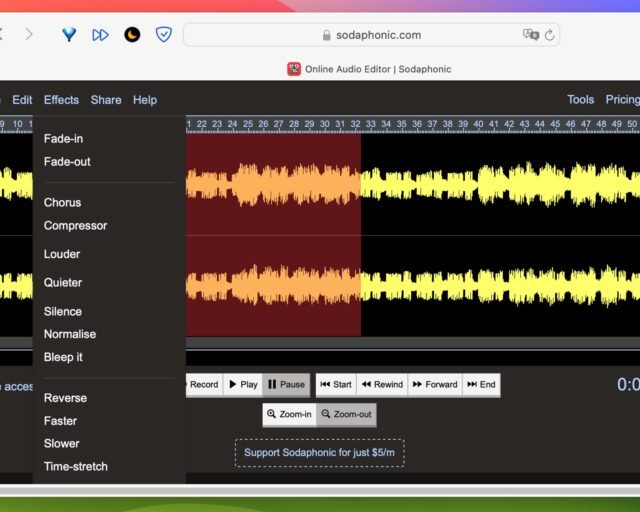Rewind the audio
This screenshot has height=512, width=640.
(x=382, y=384)
